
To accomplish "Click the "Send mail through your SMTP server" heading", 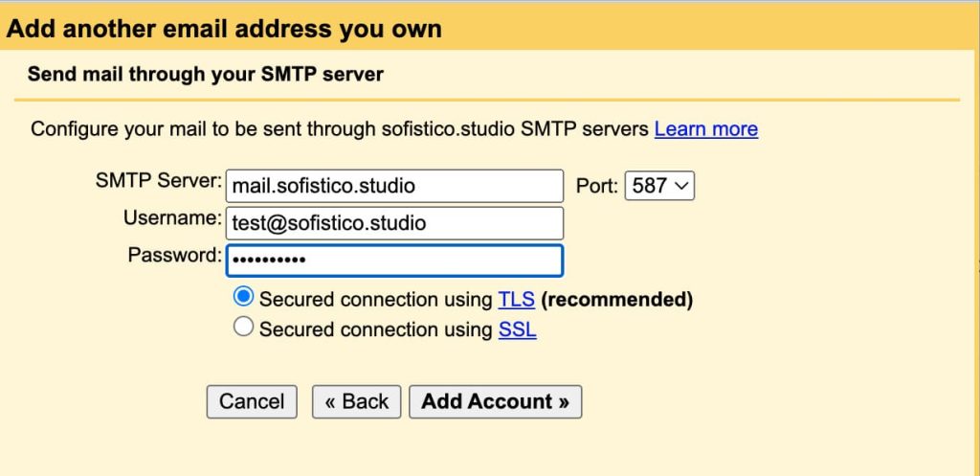I will (x=205, y=75).
